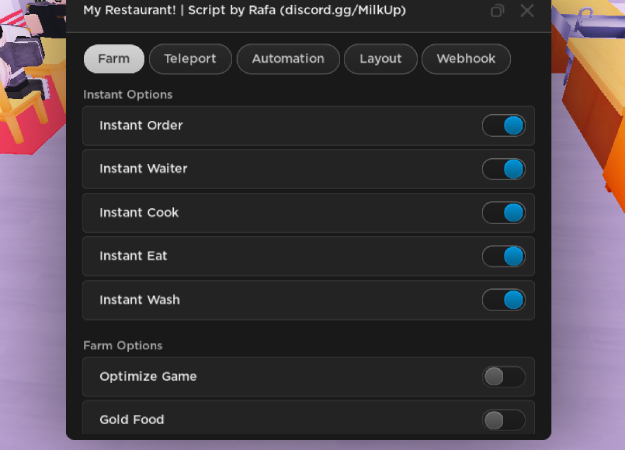
Task: Click the Optimize Game row label
Action: (x=148, y=377)
